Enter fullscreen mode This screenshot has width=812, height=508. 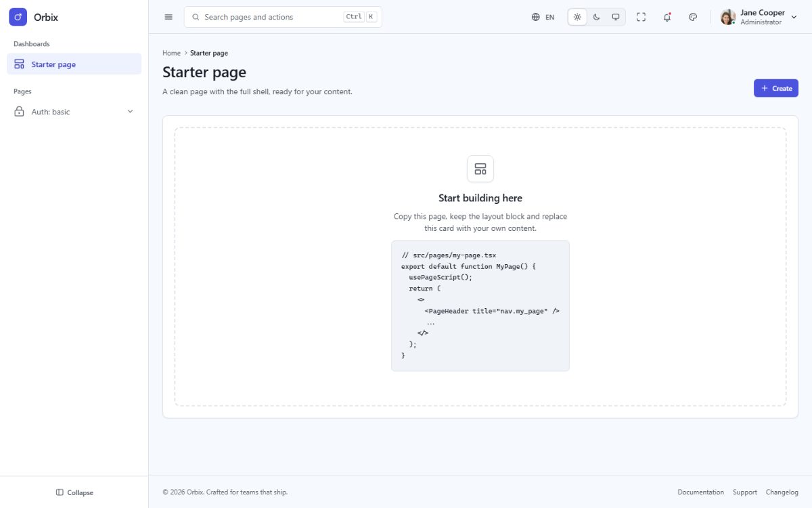coord(641,17)
